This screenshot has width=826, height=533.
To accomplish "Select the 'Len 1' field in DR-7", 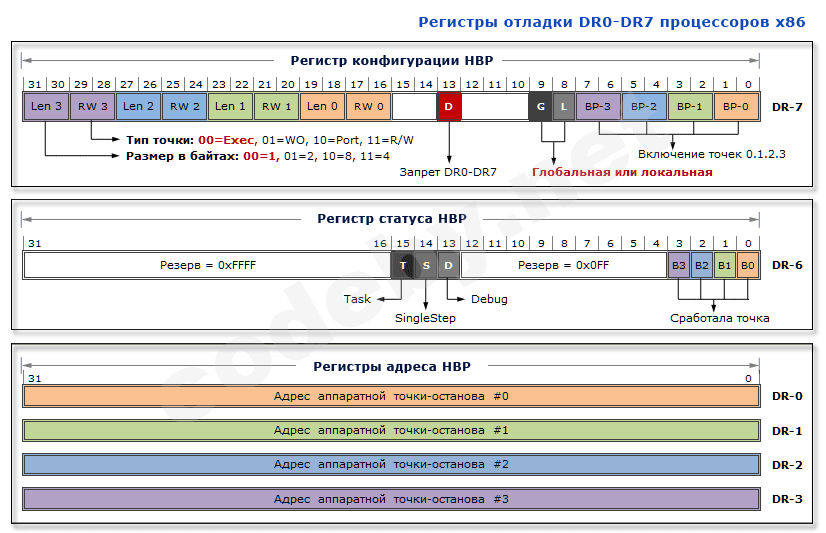I will click(231, 106).
